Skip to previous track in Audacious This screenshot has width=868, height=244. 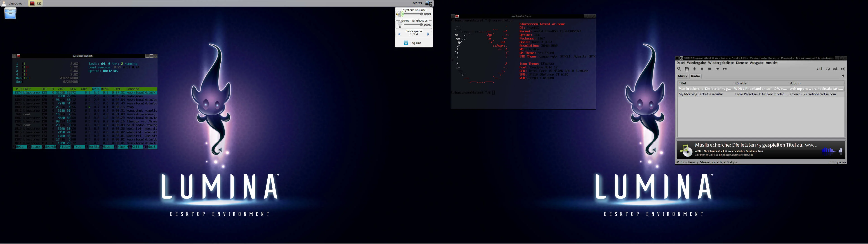pyautogui.click(x=717, y=69)
